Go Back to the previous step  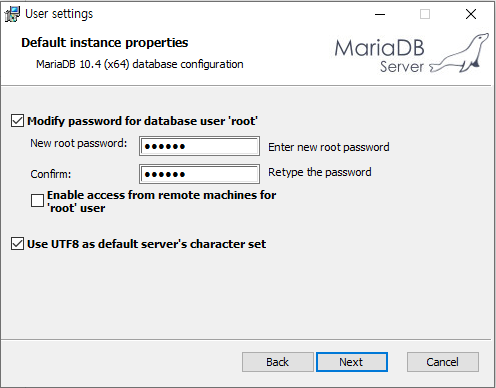click(278, 362)
